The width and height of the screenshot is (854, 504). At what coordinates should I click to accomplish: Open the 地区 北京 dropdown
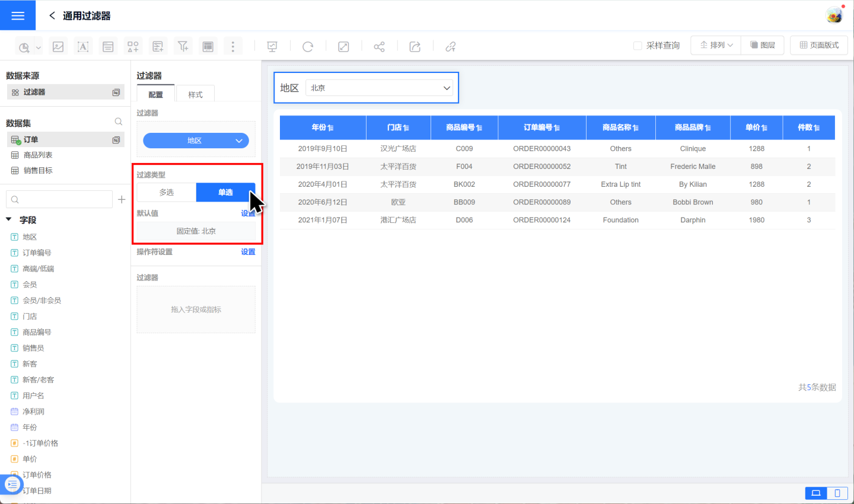tap(380, 88)
